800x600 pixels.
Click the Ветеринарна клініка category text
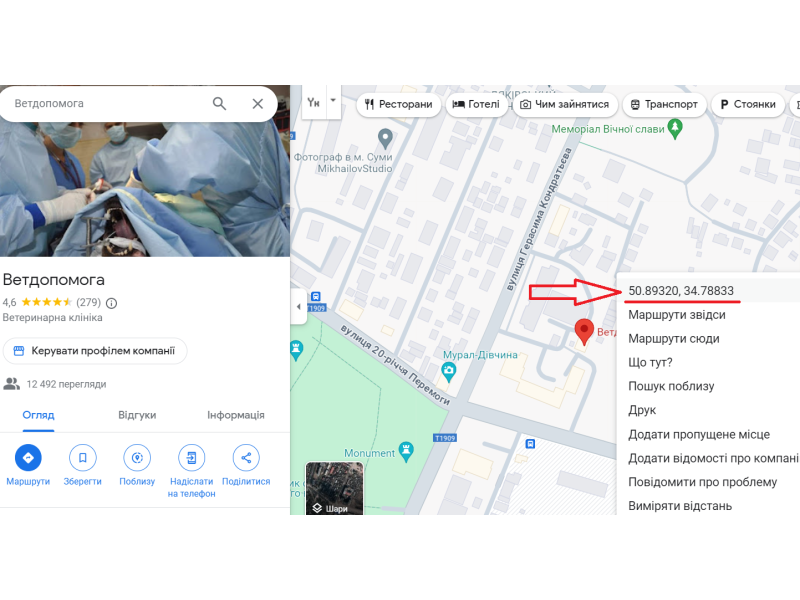click(53, 318)
